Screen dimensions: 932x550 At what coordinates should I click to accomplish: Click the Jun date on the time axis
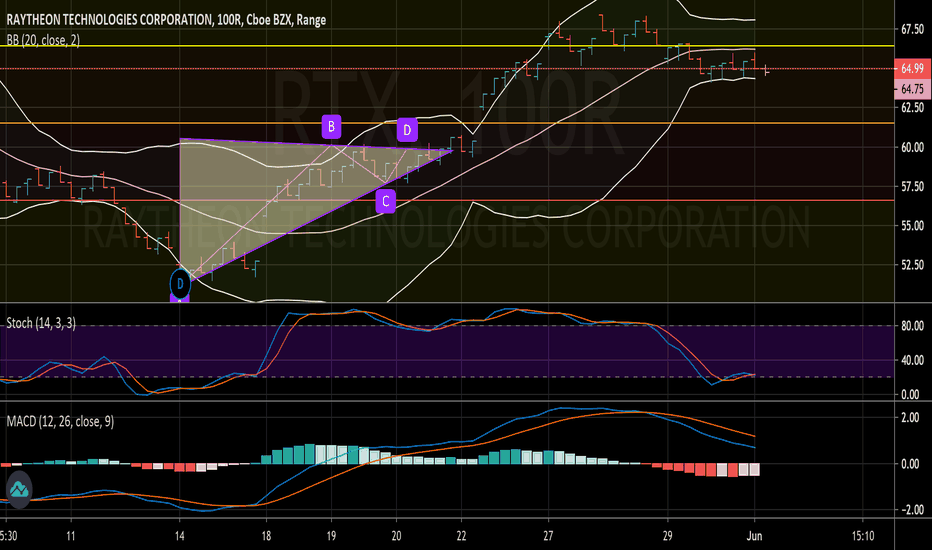(x=754, y=536)
